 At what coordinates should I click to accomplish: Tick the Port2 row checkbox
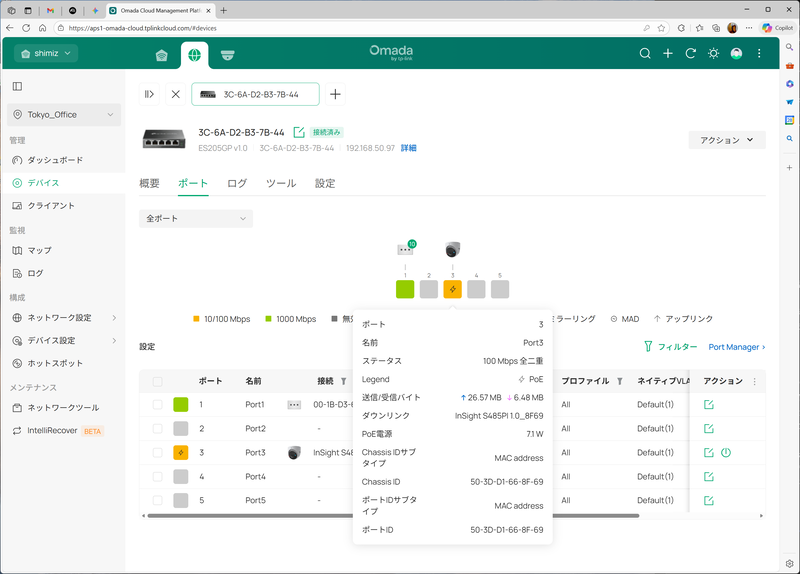(158, 429)
